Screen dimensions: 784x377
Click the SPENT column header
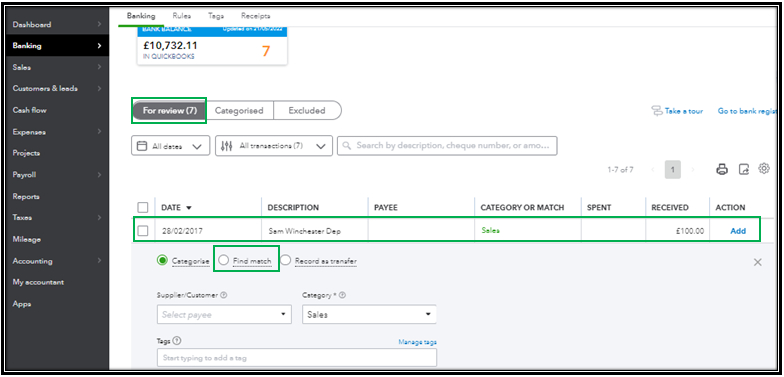(599, 208)
